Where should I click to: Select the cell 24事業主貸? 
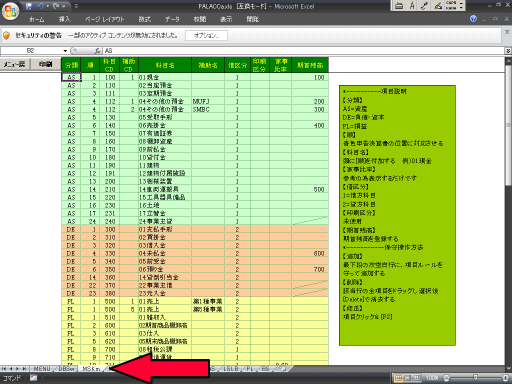(165, 221)
